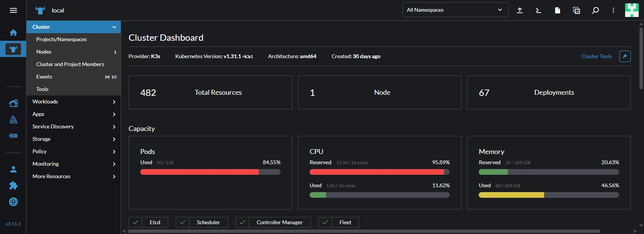Click the 482 Total Resources card
The height and width of the screenshot is (234, 644).
click(210, 92)
